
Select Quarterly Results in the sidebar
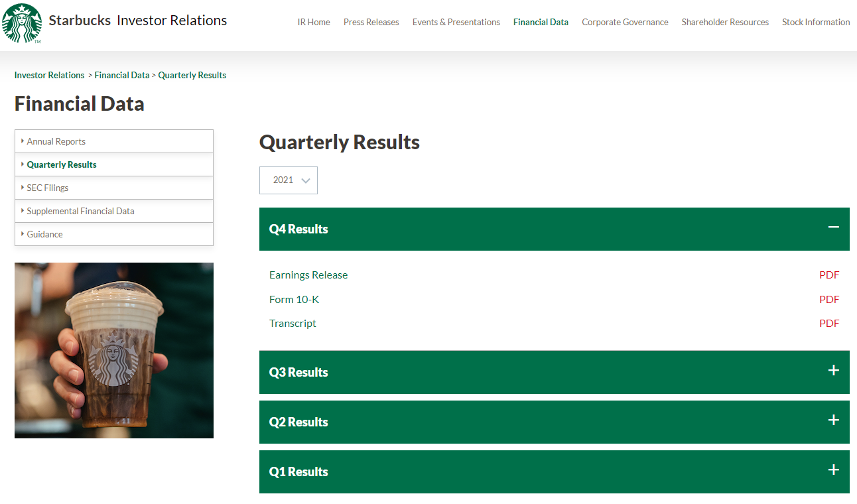[x=114, y=164]
